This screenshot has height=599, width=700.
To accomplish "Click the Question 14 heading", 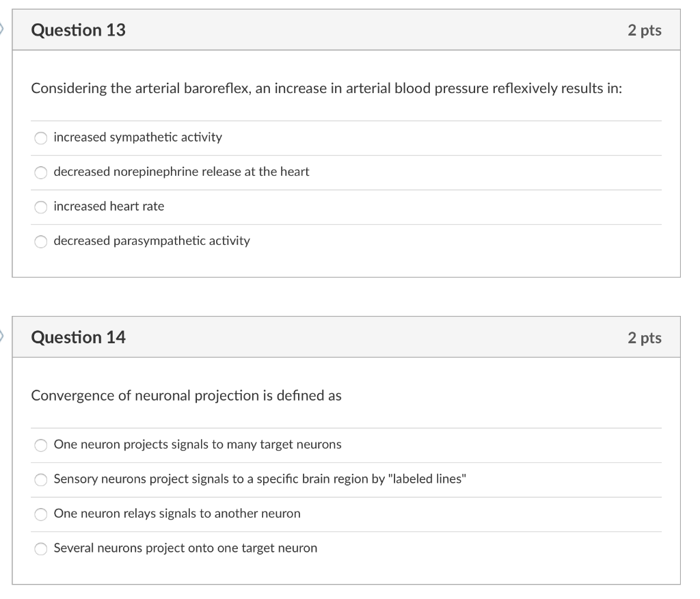I will tap(78, 337).
